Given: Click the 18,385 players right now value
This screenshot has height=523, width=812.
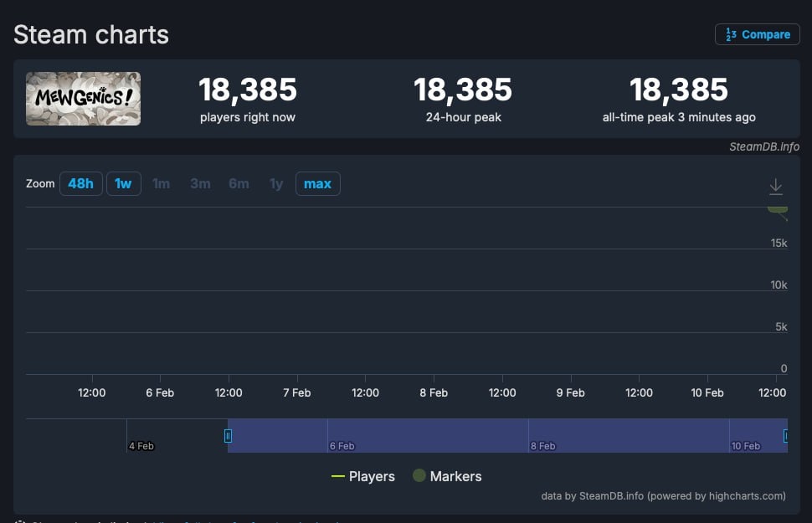Looking at the screenshot, I should click(x=248, y=90).
